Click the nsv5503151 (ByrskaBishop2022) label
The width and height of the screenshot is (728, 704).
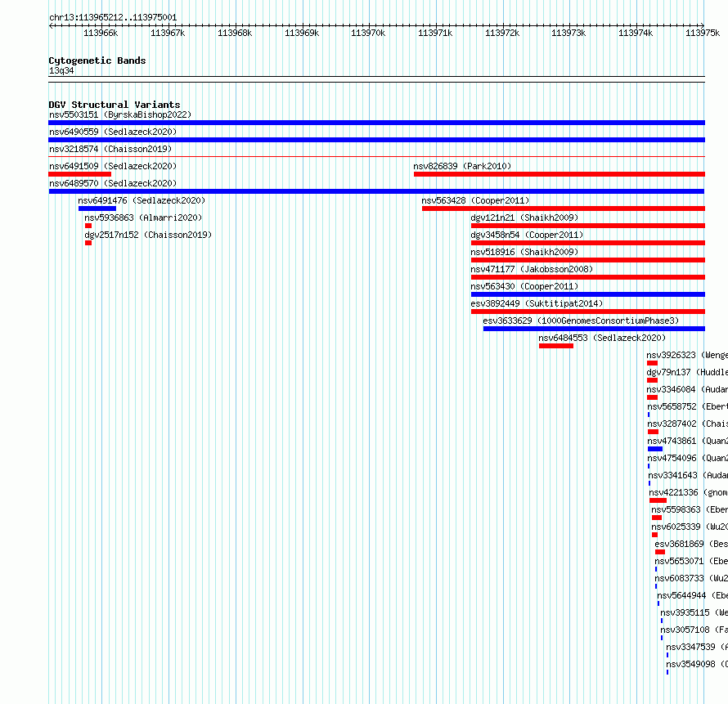tap(120, 114)
